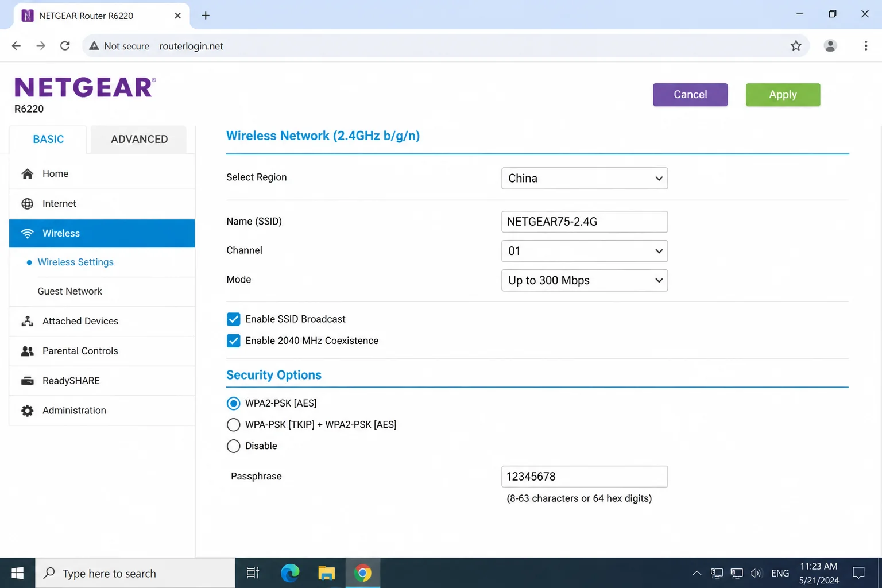
Task: Click the Type here to search box
Action: pyautogui.click(x=136, y=573)
